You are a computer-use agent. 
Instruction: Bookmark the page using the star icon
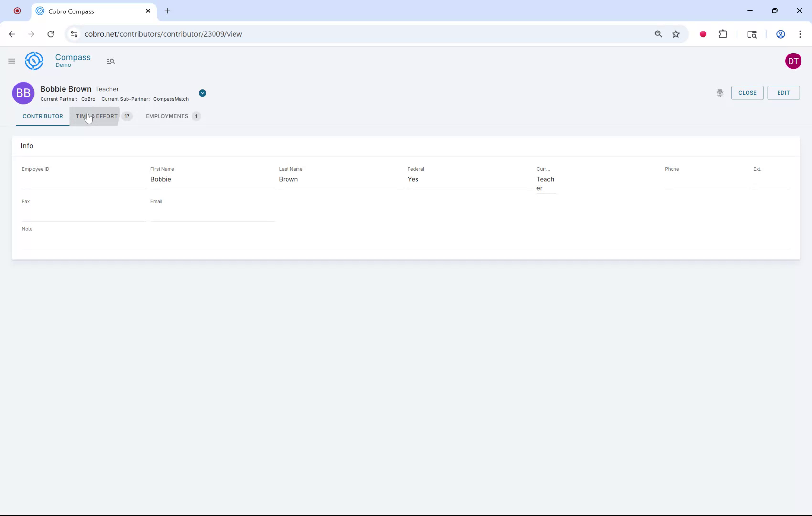[x=676, y=34]
